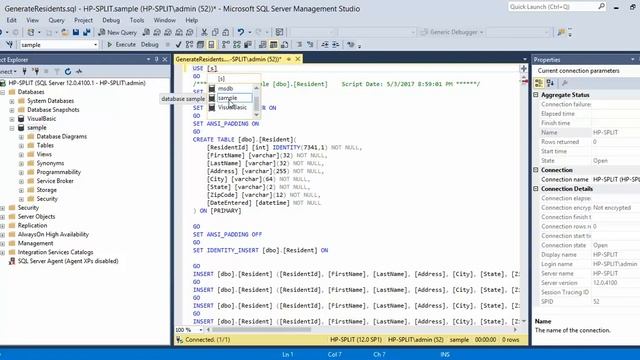Open the Tools menu
The height and width of the screenshot is (360, 640).
click(137, 20)
